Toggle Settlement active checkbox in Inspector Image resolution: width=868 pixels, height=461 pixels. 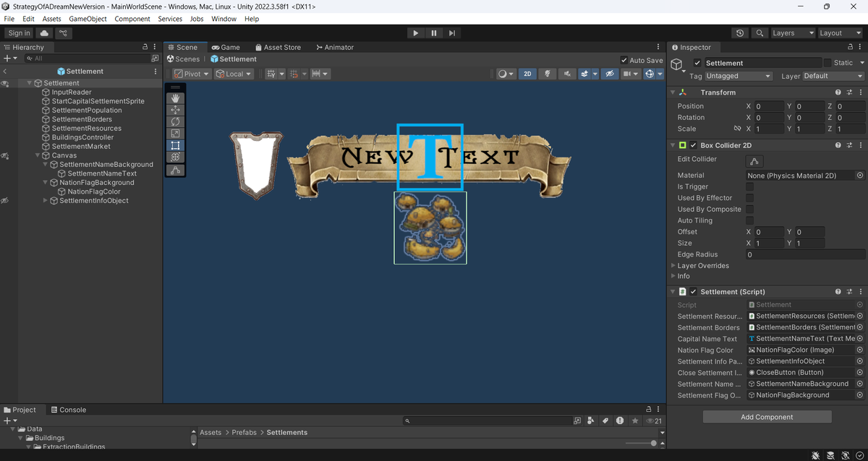697,63
